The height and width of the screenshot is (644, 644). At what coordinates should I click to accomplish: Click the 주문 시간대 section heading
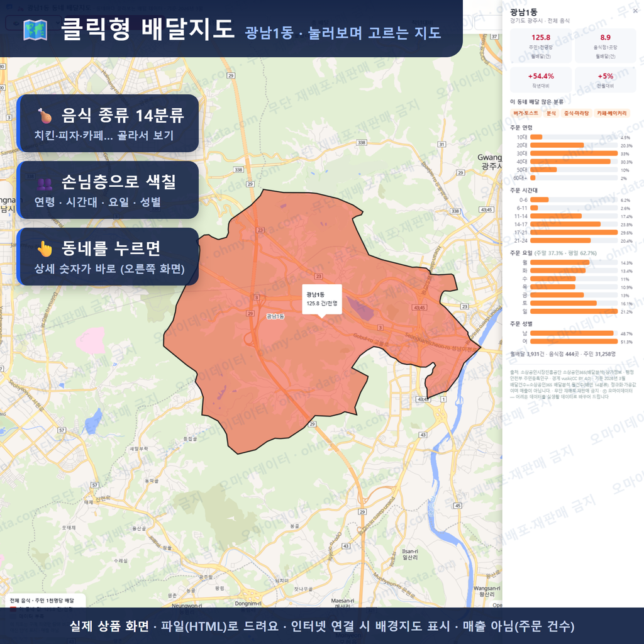[524, 190]
